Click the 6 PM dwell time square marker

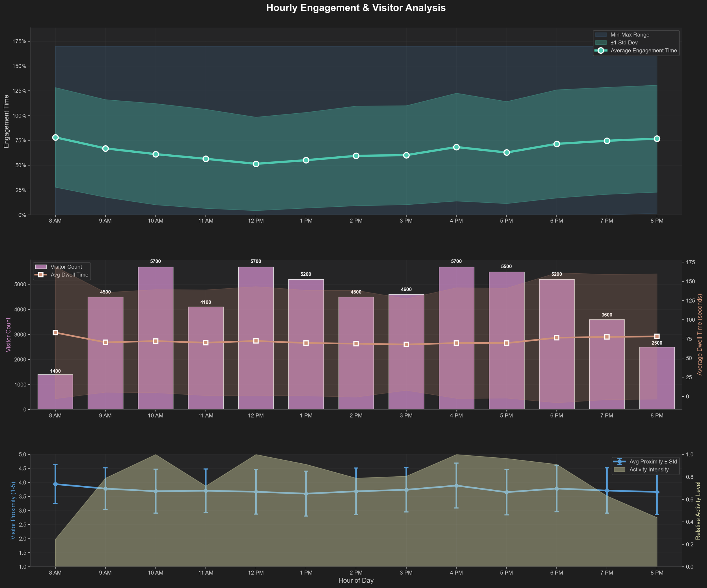[x=557, y=338]
